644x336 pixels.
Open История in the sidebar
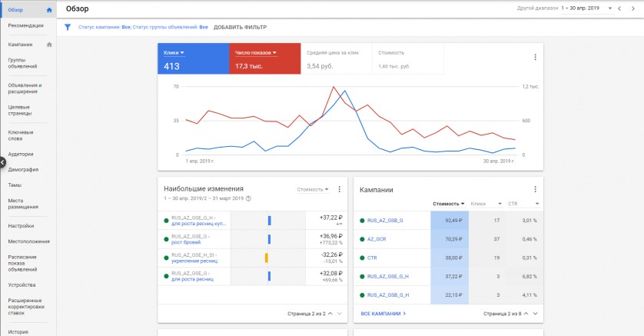point(18,332)
